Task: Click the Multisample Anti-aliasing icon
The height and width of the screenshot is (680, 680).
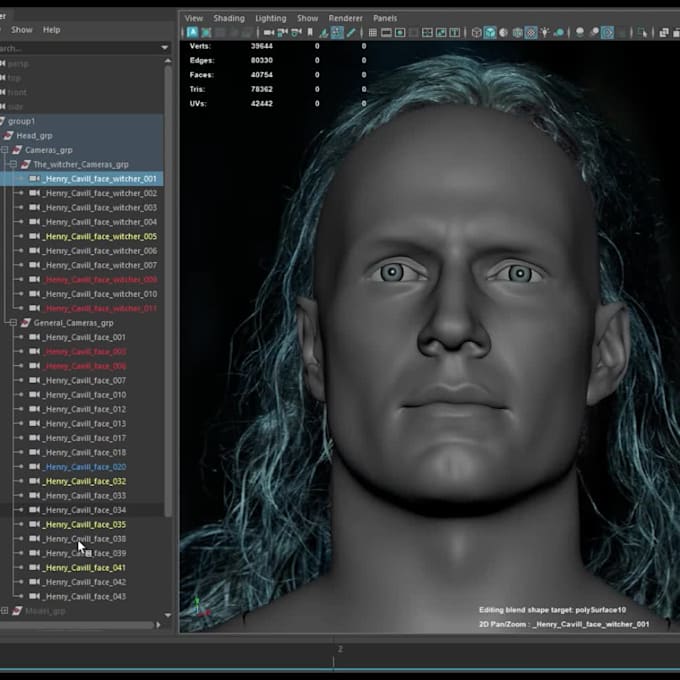Action: [608, 33]
